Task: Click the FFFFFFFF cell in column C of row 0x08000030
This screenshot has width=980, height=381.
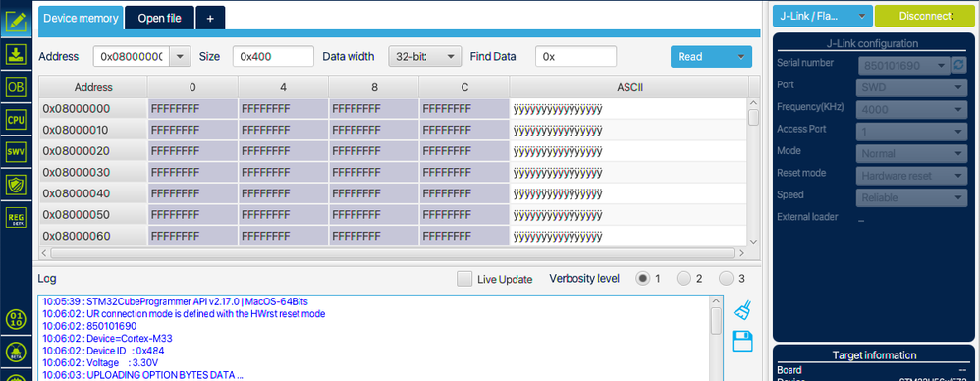Action: click(x=464, y=173)
